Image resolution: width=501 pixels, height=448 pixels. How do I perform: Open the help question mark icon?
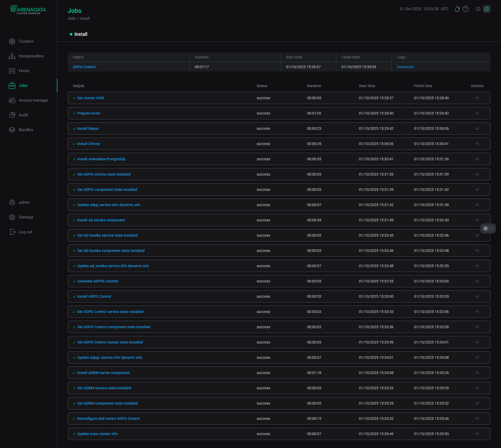(466, 9)
